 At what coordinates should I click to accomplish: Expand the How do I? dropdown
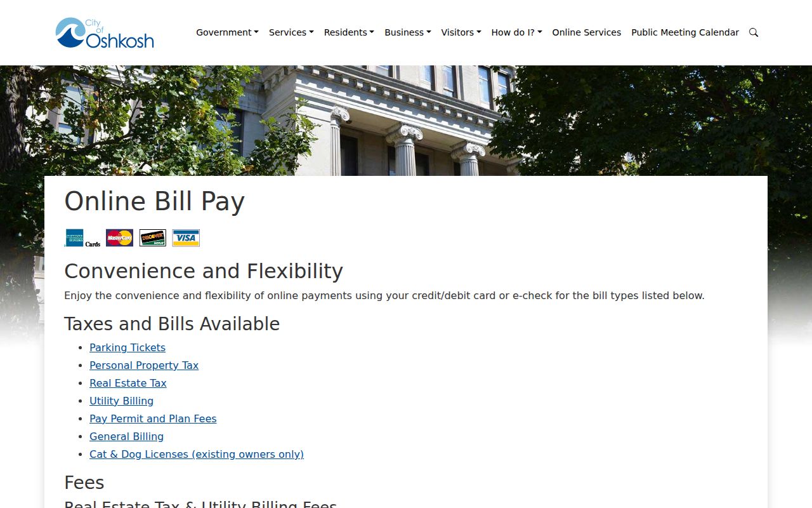click(x=516, y=32)
